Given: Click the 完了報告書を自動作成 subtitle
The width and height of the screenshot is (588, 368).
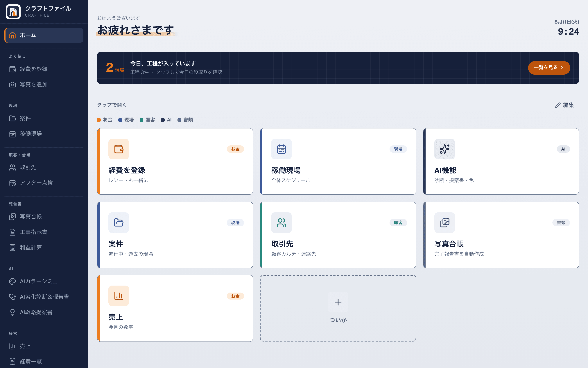Looking at the screenshot, I should click(x=459, y=254).
